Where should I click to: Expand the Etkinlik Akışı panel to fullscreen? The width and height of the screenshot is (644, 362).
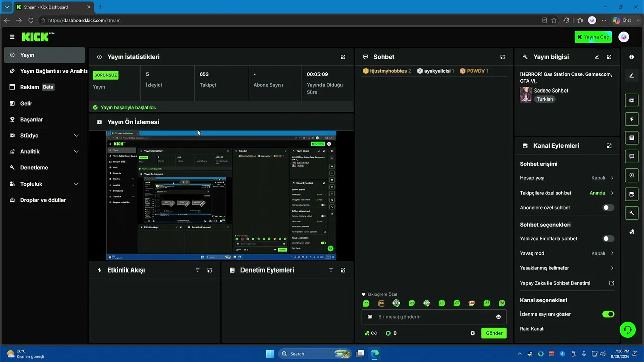(210, 270)
